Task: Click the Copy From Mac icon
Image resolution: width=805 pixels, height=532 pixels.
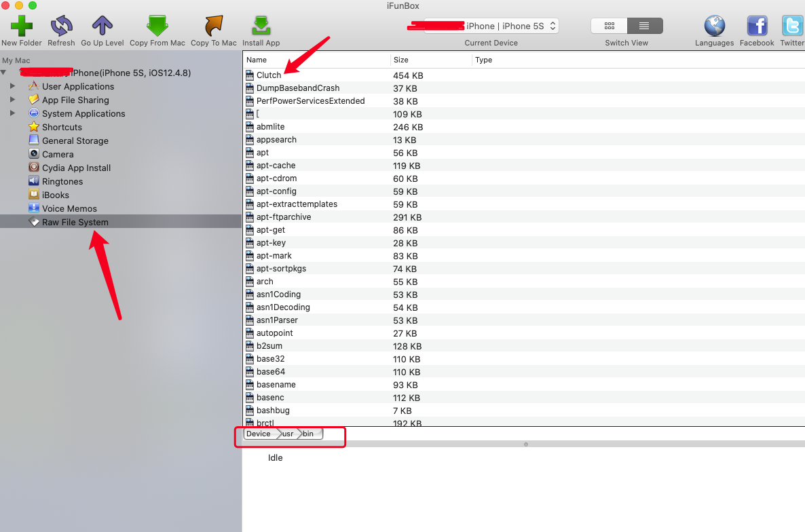Action: [x=157, y=26]
